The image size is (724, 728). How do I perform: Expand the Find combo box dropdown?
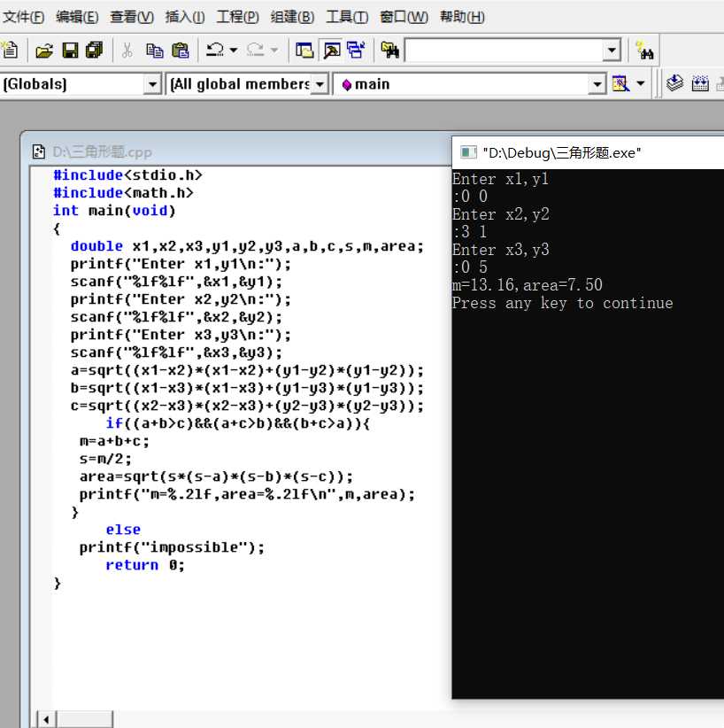pyautogui.click(x=612, y=50)
